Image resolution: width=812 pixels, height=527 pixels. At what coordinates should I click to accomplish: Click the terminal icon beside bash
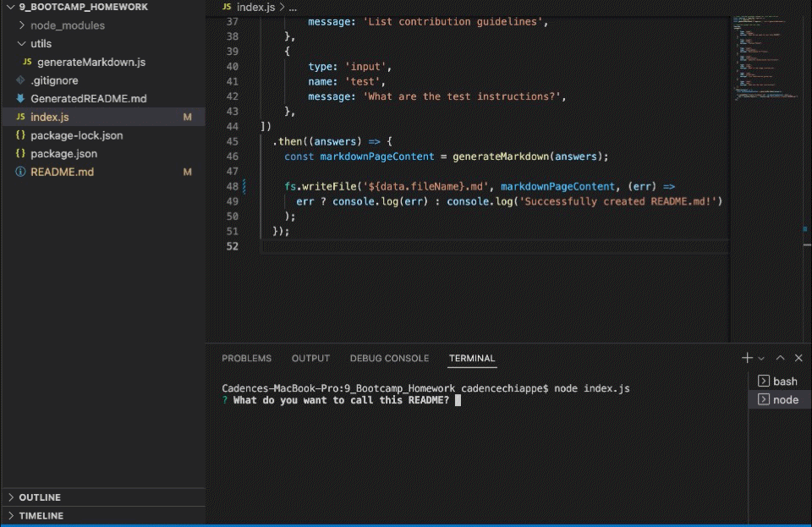[x=763, y=381]
